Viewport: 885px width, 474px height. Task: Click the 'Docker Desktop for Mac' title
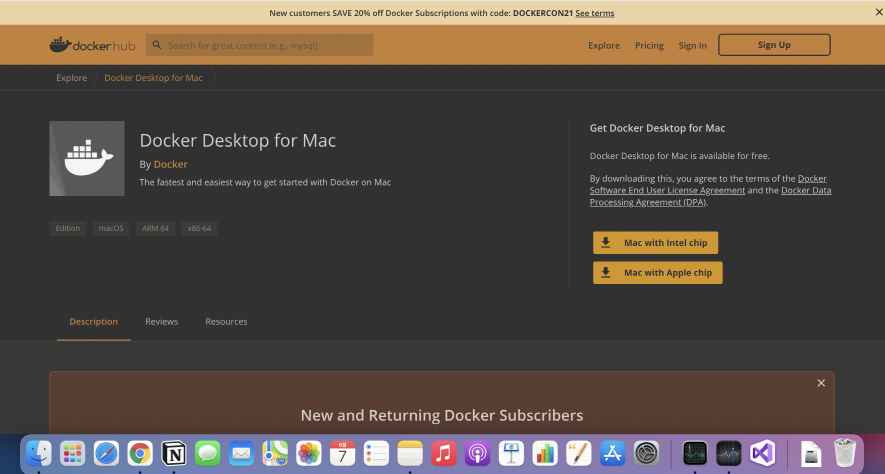pyautogui.click(x=238, y=141)
